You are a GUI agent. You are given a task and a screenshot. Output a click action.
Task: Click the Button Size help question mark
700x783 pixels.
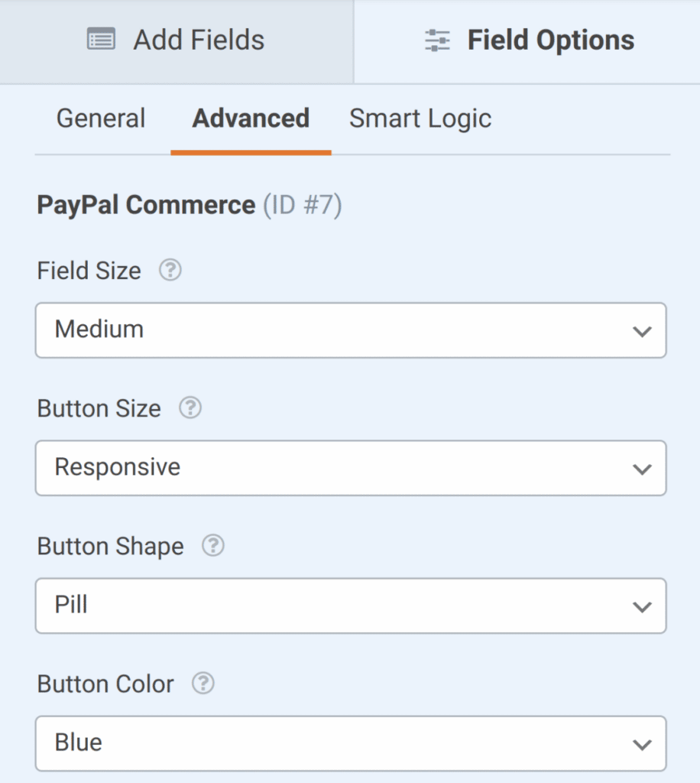pyautogui.click(x=190, y=408)
